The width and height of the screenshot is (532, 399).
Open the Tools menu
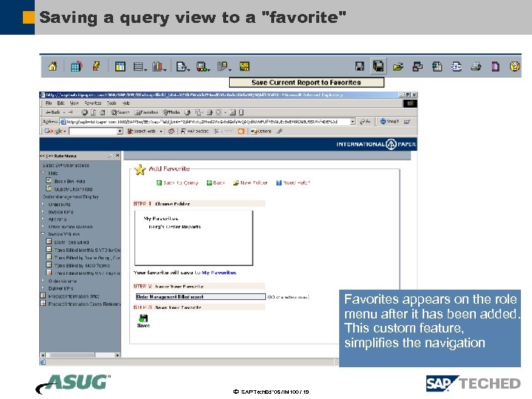(x=112, y=103)
